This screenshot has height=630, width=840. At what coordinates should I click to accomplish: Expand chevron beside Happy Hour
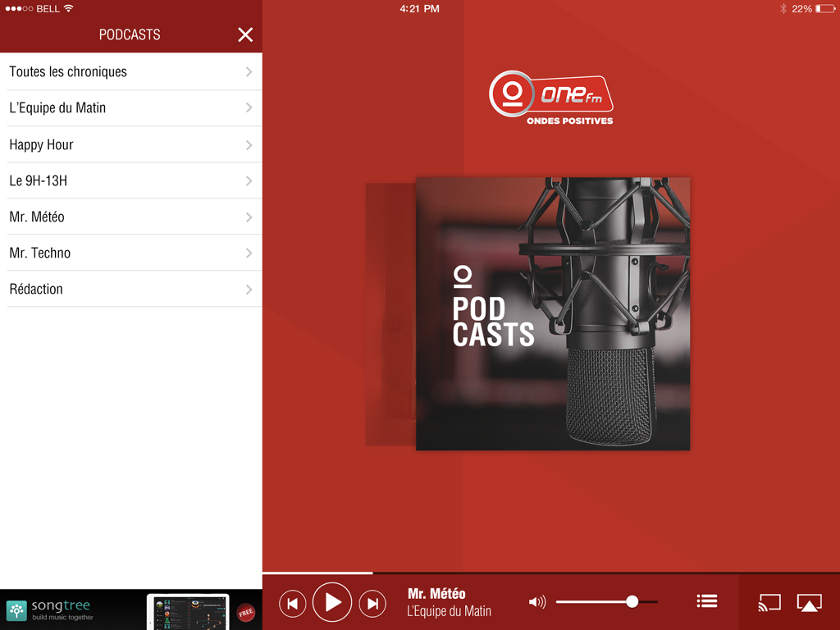pos(249,145)
